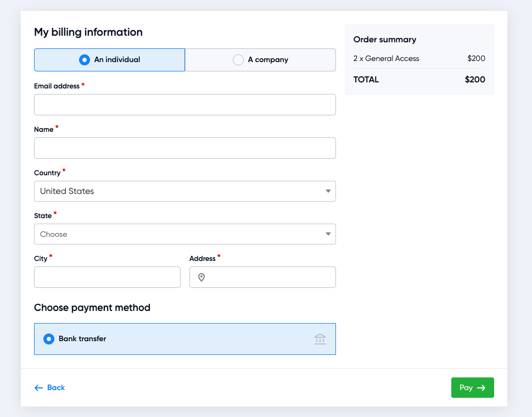
Task: Click the location pin icon in Address
Action: [x=201, y=277]
